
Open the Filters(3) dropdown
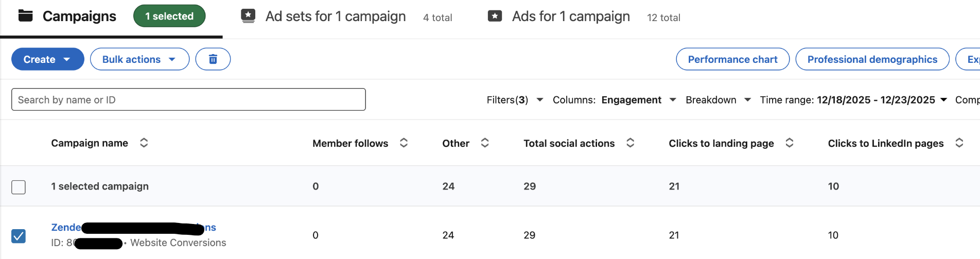515,100
